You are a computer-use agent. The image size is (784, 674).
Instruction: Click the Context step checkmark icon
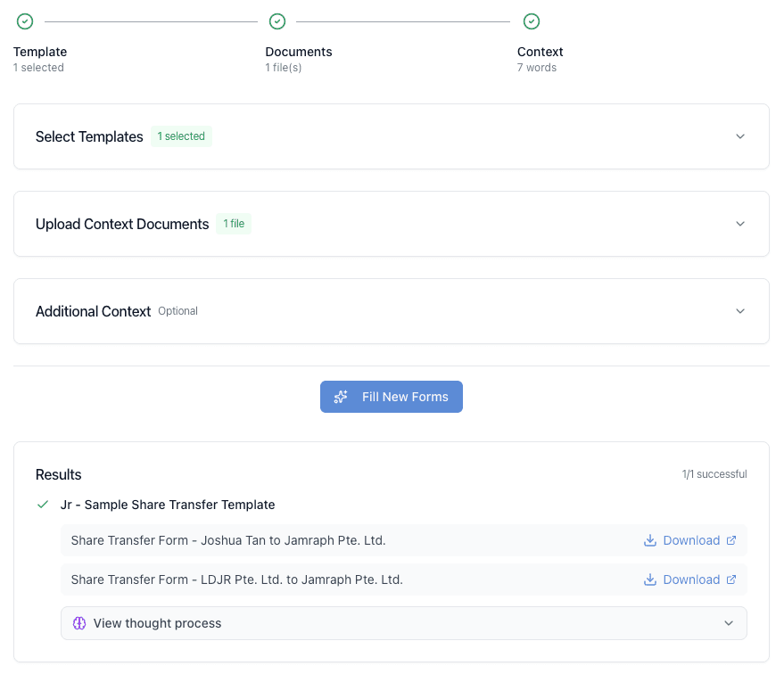[532, 21]
